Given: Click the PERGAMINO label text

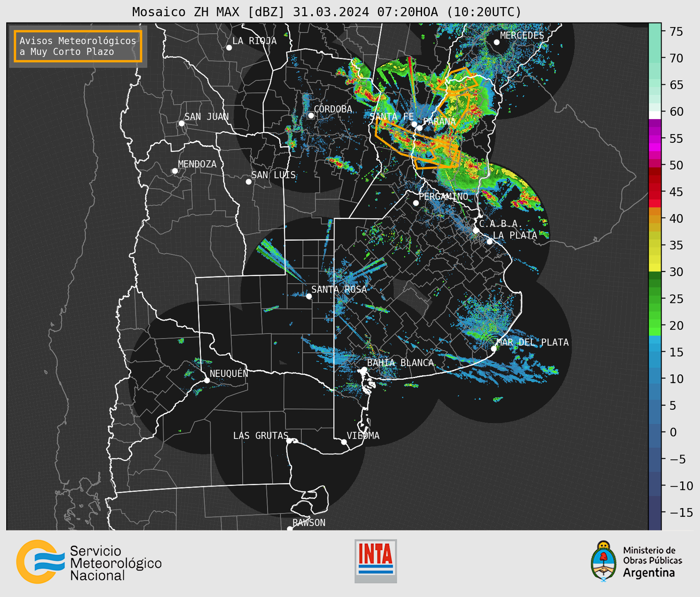Looking at the screenshot, I should (444, 196).
